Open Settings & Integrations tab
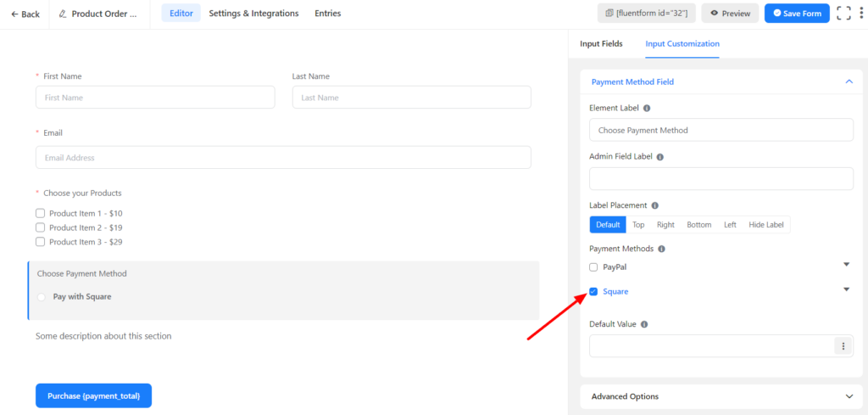Screen dimensions: 868x415 [x=253, y=14]
